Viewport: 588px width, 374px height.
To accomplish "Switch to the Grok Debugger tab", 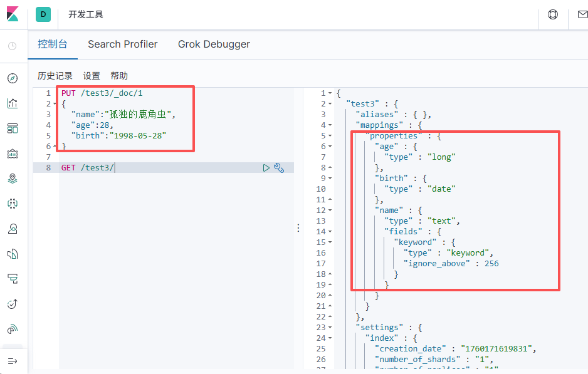I will pyautogui.click(x=214, y=44).
